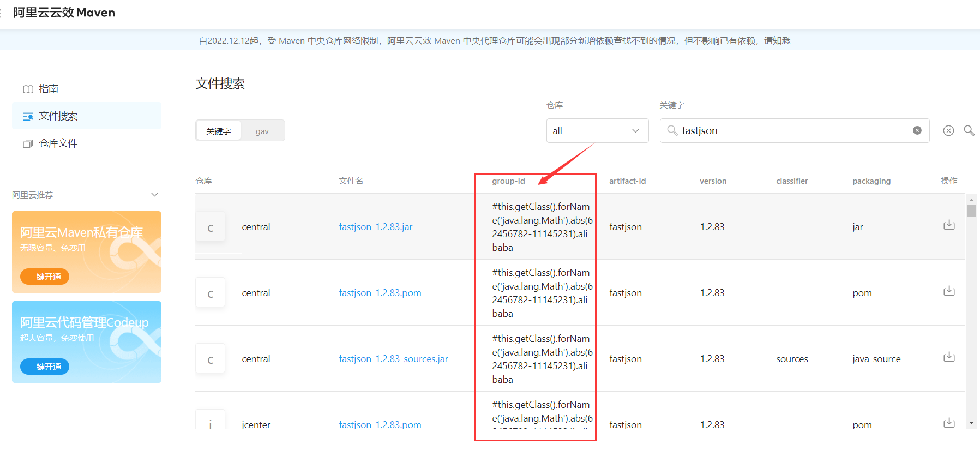Open 仓库文件 in the sidebar
Screen dimensions: 980x450
coord(58,143)
